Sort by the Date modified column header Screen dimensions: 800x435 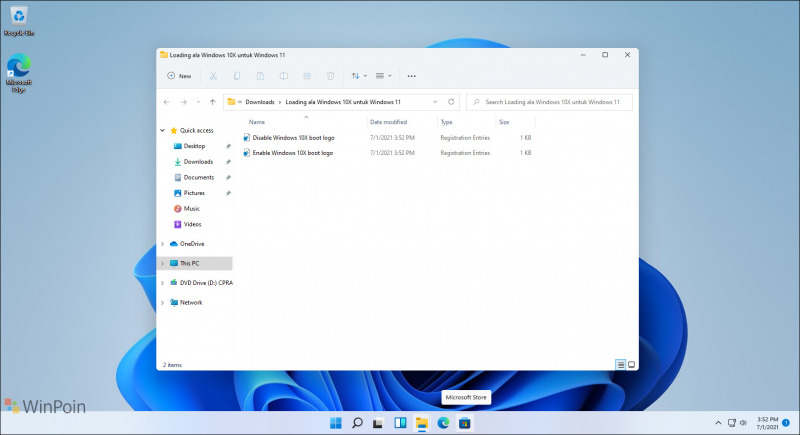click(x=388, y=122)
